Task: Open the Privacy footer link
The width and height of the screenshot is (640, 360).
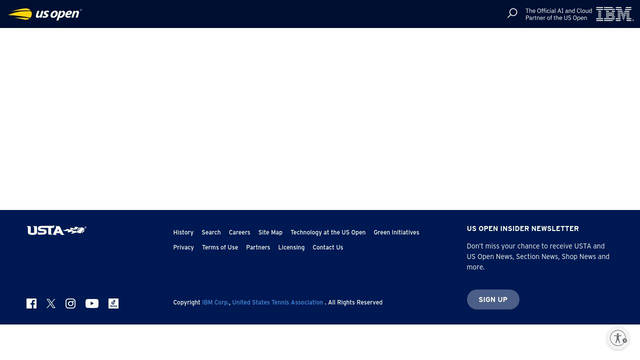Action: 183,247
